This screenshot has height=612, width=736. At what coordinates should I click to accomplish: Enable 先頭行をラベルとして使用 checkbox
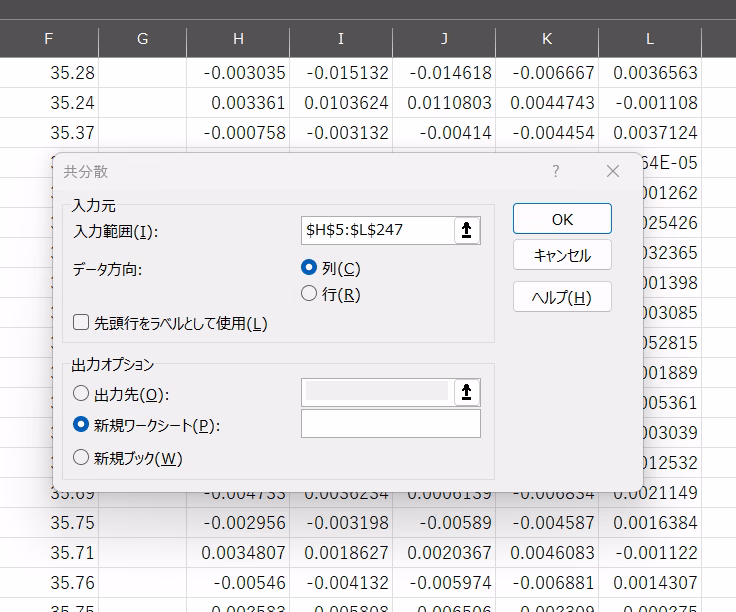click(81, 323)
